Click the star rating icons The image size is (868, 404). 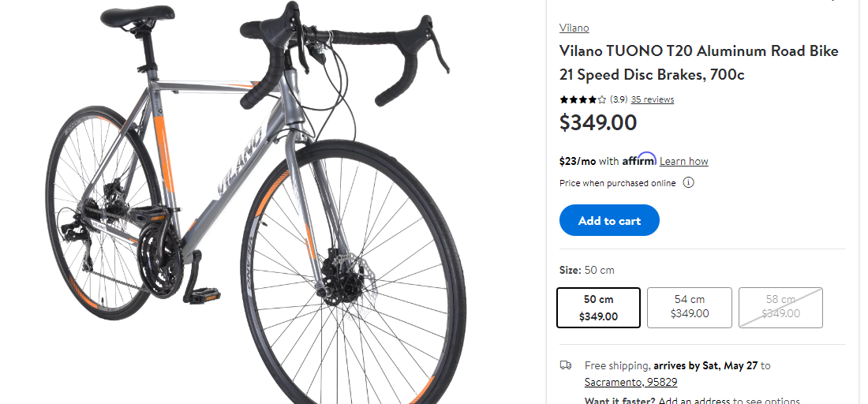point(582,99)
